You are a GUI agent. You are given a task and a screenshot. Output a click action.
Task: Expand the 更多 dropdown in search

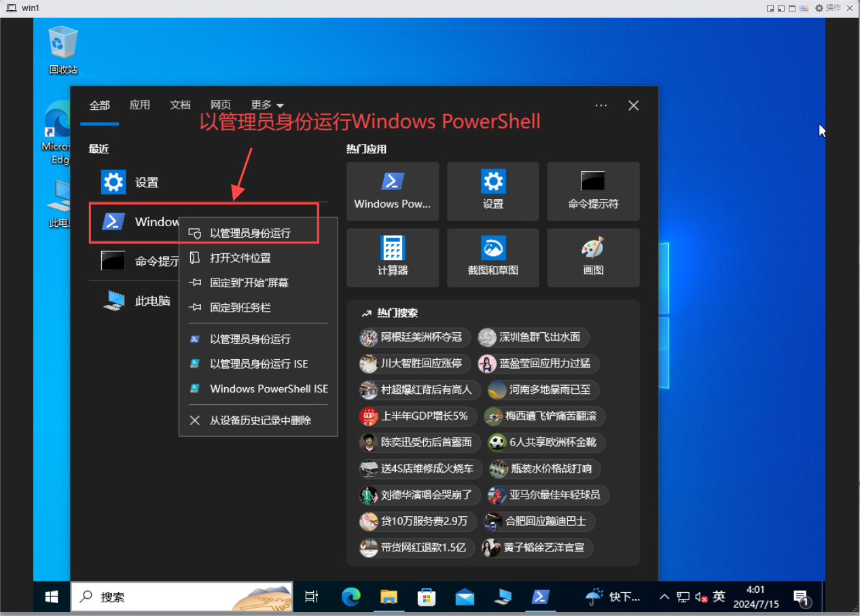click(x=266, y=105)
